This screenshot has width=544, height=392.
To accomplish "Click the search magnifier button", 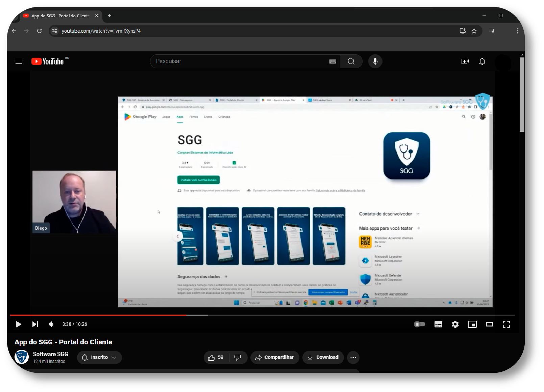I will click(351, 61).
